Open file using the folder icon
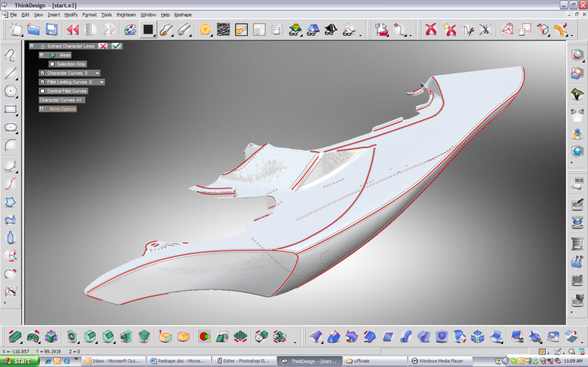The width and height of the screenshot is (588, 367). [x=34, y=29]
